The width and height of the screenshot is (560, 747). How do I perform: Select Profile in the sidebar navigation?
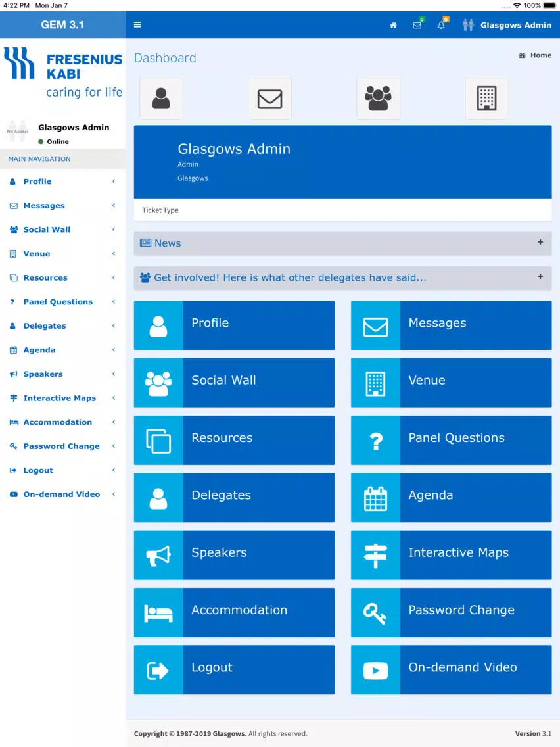click(x=63, y=181)
